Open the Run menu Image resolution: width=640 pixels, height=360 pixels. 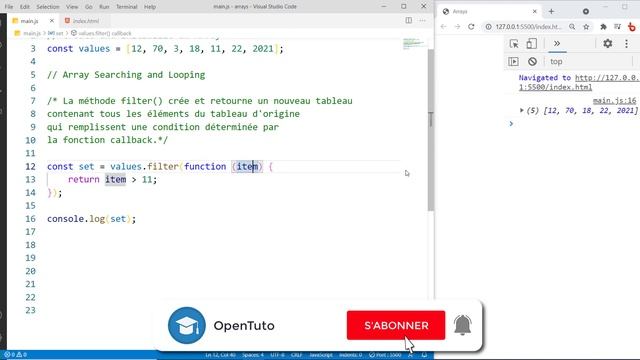coord(104,7)
